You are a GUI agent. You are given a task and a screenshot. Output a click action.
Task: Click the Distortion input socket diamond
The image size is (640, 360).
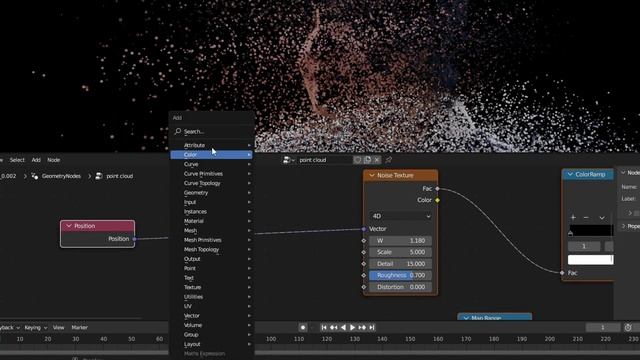click(364, 287)
